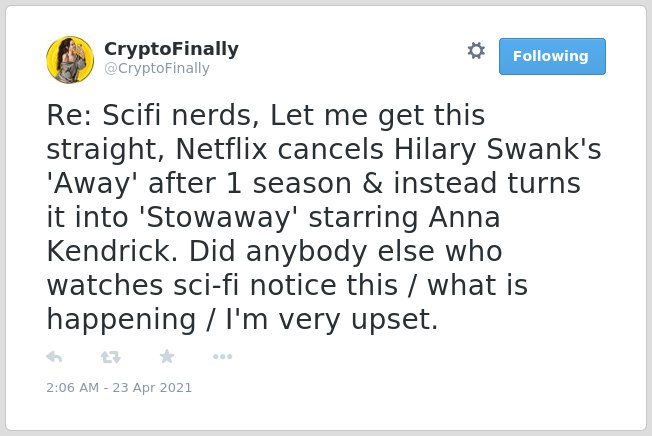The width and height of the screenshot is (652, 436).
Task: Retweet this post about Netflix's 'Away'
Action: [111, 357]
